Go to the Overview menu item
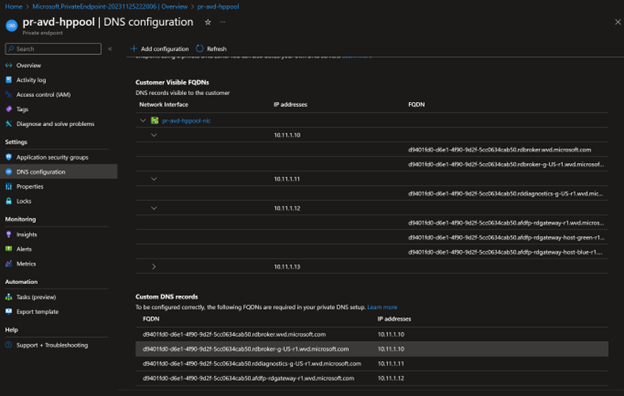 tap(28, 65)
